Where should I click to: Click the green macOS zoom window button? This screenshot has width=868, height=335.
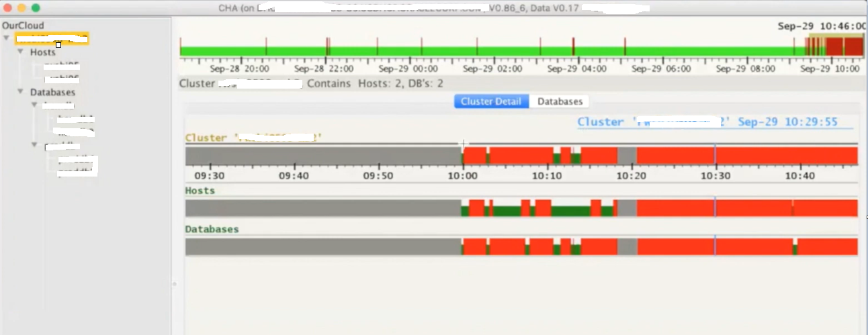tap(36, 8)
